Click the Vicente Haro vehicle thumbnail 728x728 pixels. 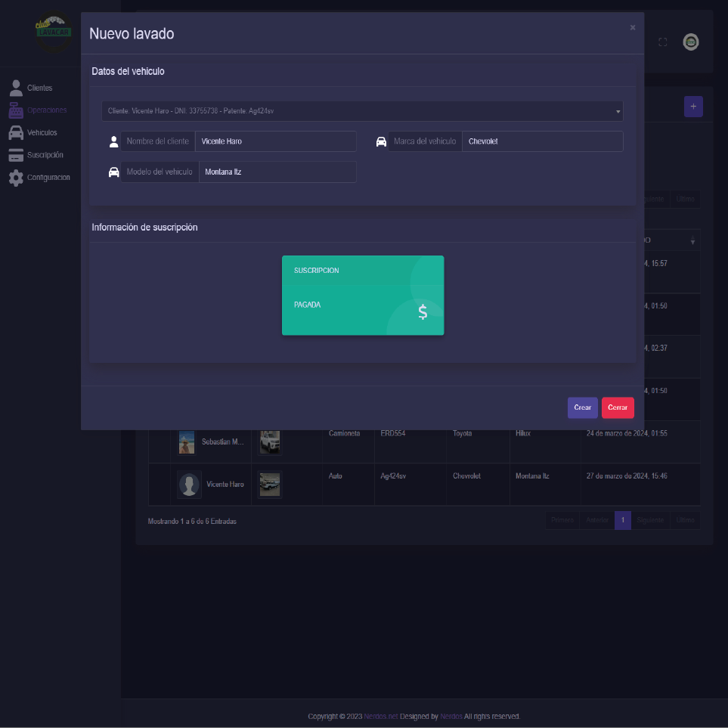(x=269, y=485)
